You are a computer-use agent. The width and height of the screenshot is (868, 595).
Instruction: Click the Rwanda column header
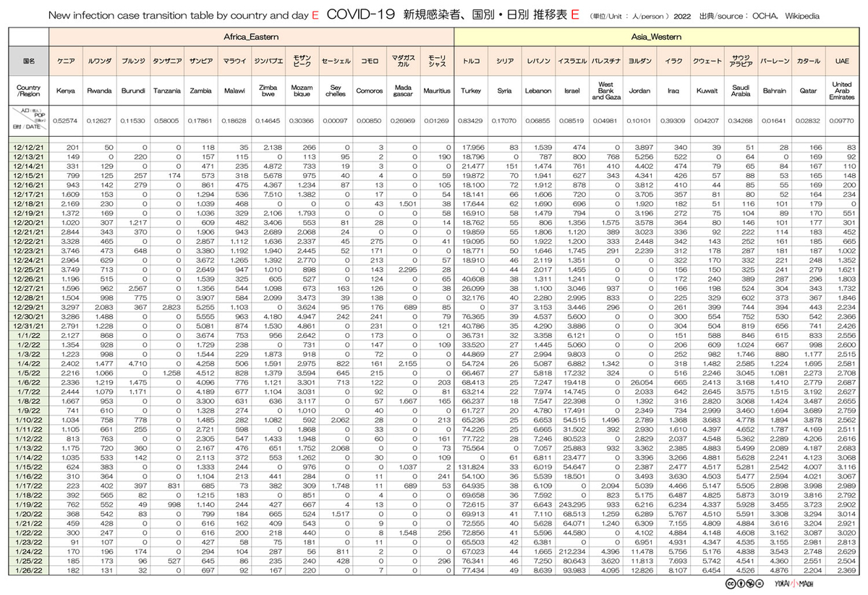99,91
